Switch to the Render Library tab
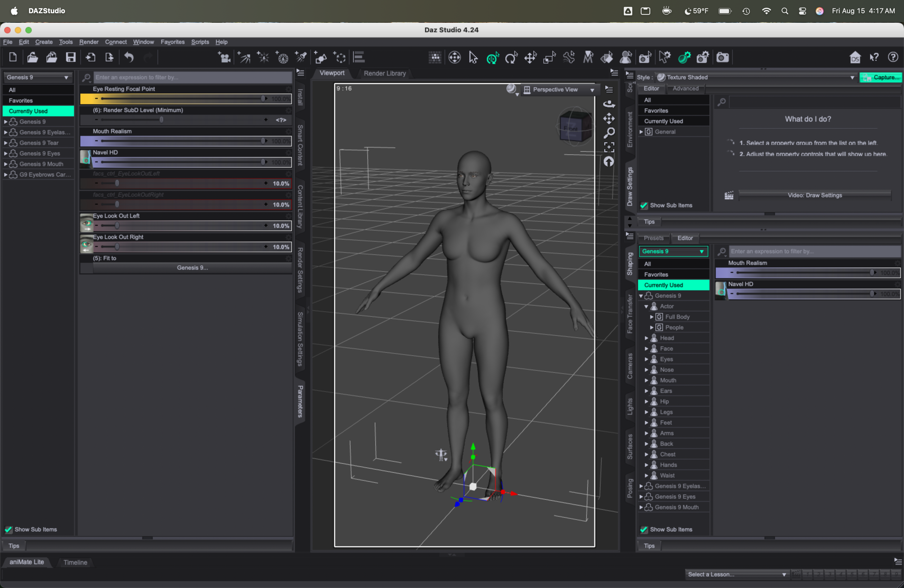The height and width of the screenshot is (588, 904). [384, 73]
